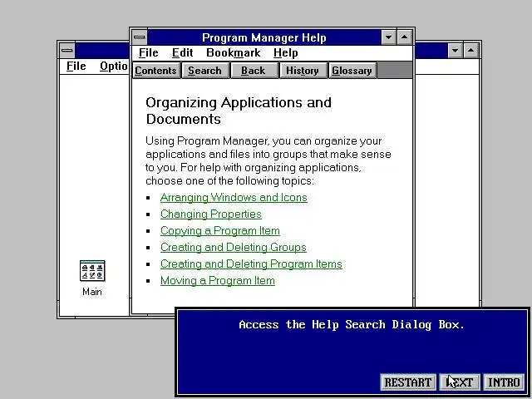The width and height of the screenshot is (532, 399).
Task: Open Program Manager's File menu
Action: click(76, 66)
